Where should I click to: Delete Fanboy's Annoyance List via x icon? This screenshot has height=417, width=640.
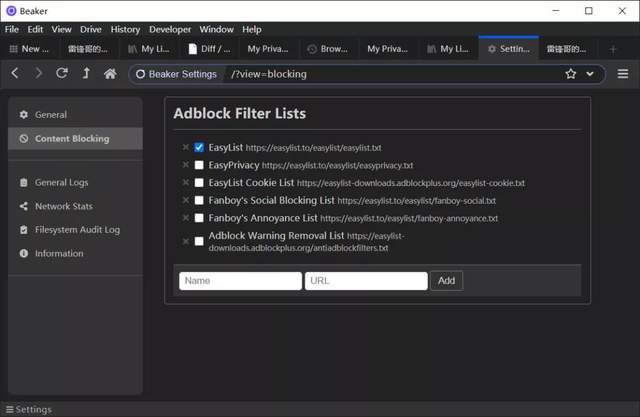[186, 218]
